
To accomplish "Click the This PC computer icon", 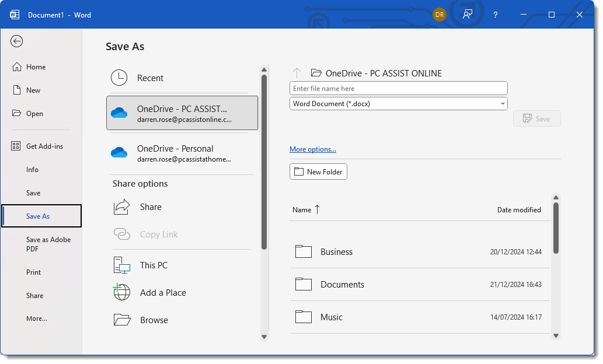I will pyautogui.click(x=121, y=265).
